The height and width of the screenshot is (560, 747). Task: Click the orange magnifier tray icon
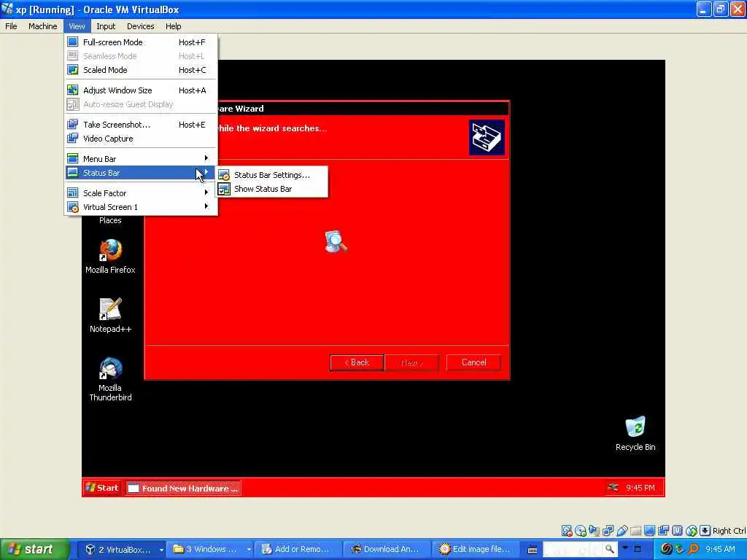click(693, 549)
